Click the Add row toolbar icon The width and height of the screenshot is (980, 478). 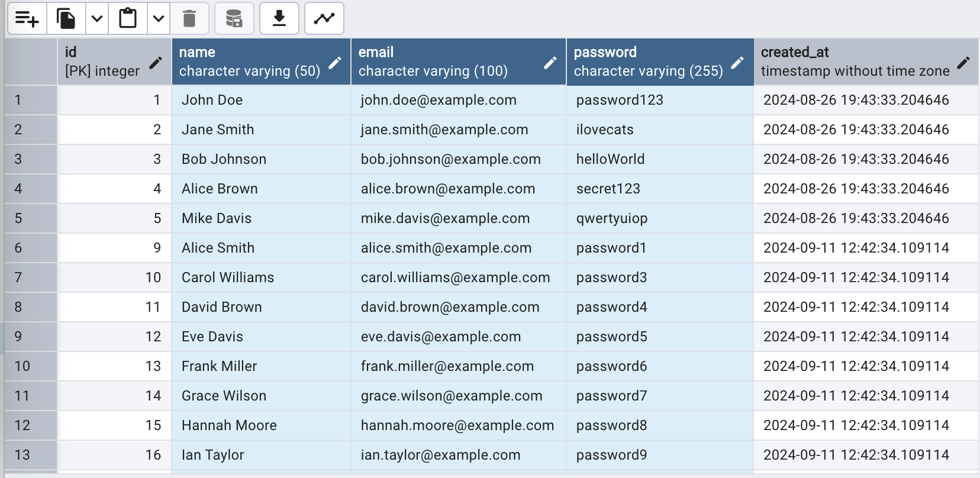click(27, 19)
